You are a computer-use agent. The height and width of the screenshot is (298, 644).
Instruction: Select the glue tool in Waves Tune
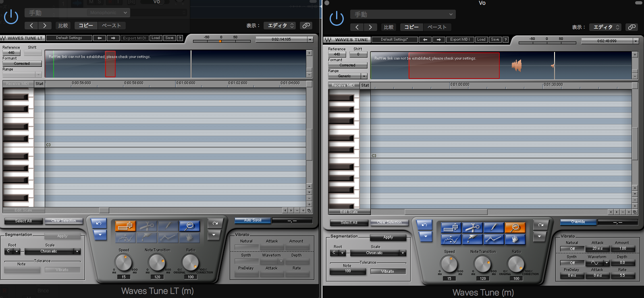coord(472,239)
